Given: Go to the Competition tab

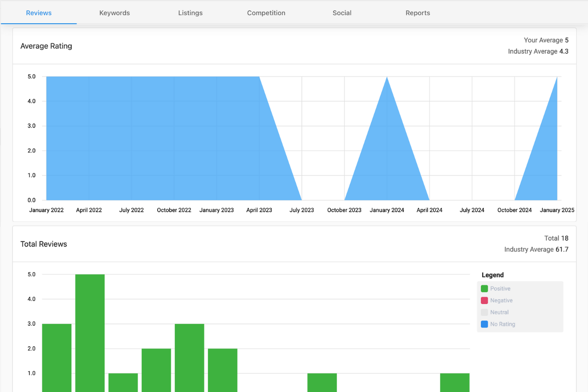Looking at the screenshot, I should pyautogui.click(x=266, y=13).
